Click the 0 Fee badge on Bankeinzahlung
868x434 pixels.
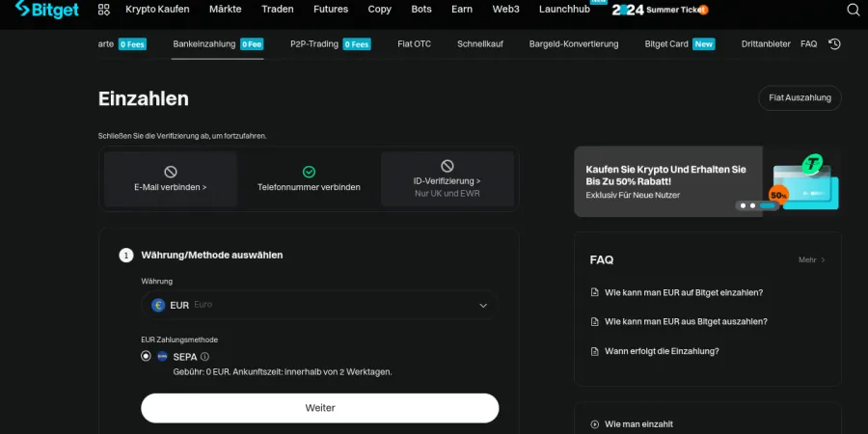252,44
